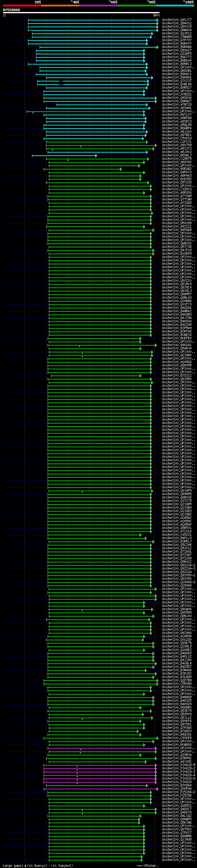The width and height of the screenshot is (197, 868).
Task: Select label UniRef100_Q8SAZ7
Action: 177,50
